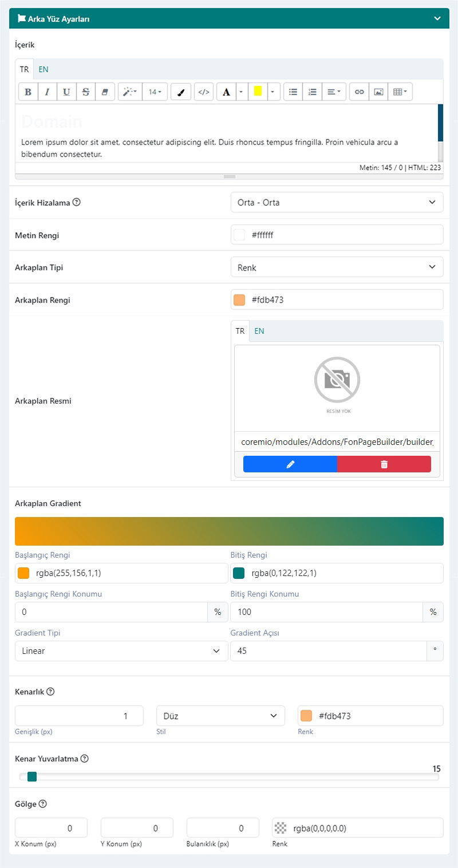Viewport: 458px width, 868px height.
Task: Click Metin Rengi white color swatch
Action: tap(239, 235)
